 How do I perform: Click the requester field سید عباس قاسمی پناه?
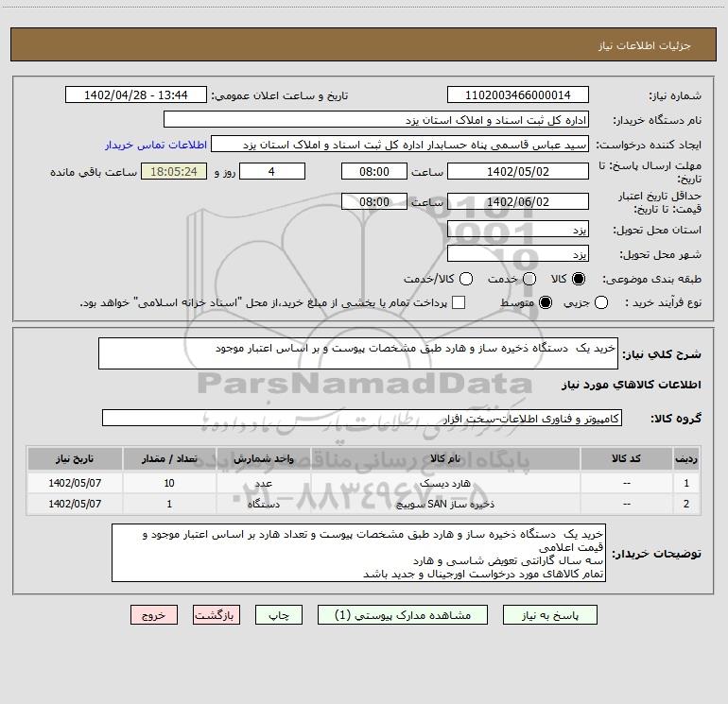(400, 144)
